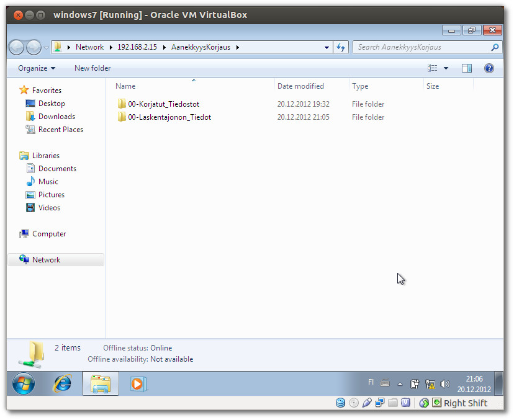Image resolution: width=514 pixels, height=420 pixels.
Task: Expand chevron after 192.168.2.15 breadcrumb
Action: click(x=165, y=47)
